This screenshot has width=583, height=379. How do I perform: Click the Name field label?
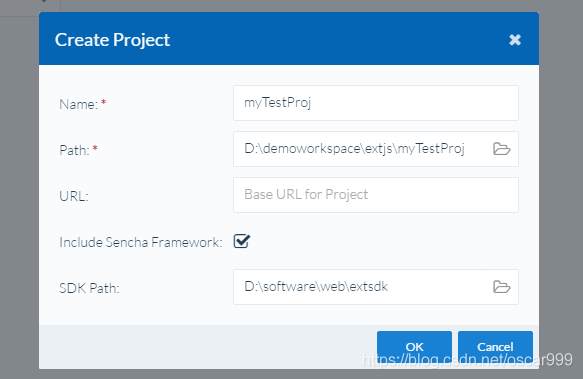[78, 104]
